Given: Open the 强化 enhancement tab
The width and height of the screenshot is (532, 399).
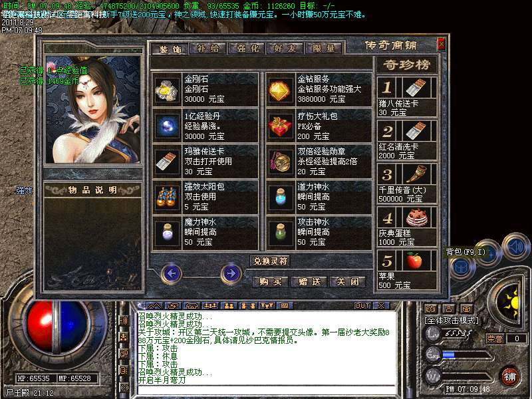Looking at the screenshot, I should pos(246,49).
